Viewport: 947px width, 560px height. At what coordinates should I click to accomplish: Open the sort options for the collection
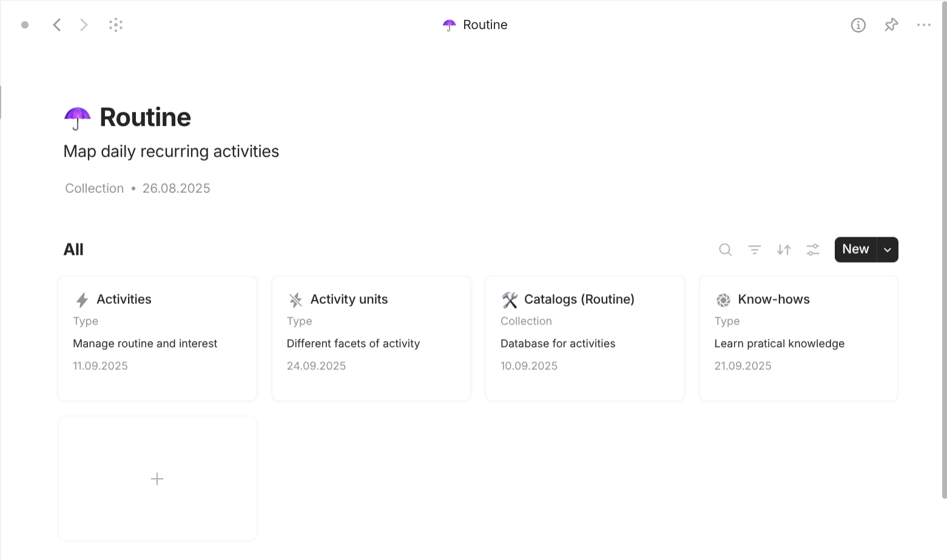pos(783,249)
